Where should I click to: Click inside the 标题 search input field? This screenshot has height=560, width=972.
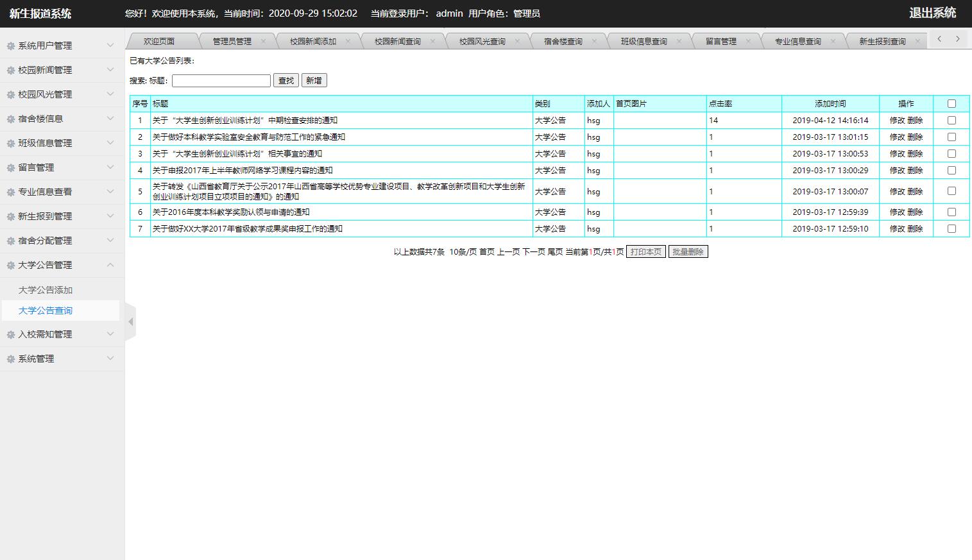tap(221, 80)
